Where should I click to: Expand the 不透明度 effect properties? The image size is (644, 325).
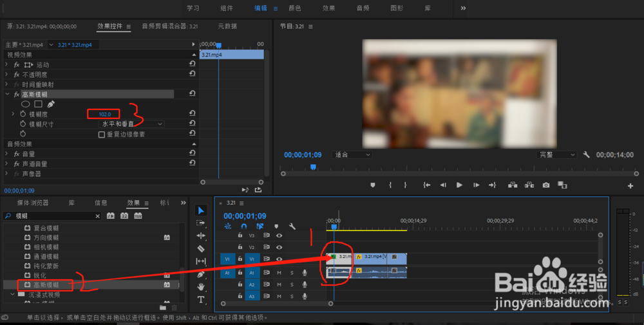click(6, 74)
